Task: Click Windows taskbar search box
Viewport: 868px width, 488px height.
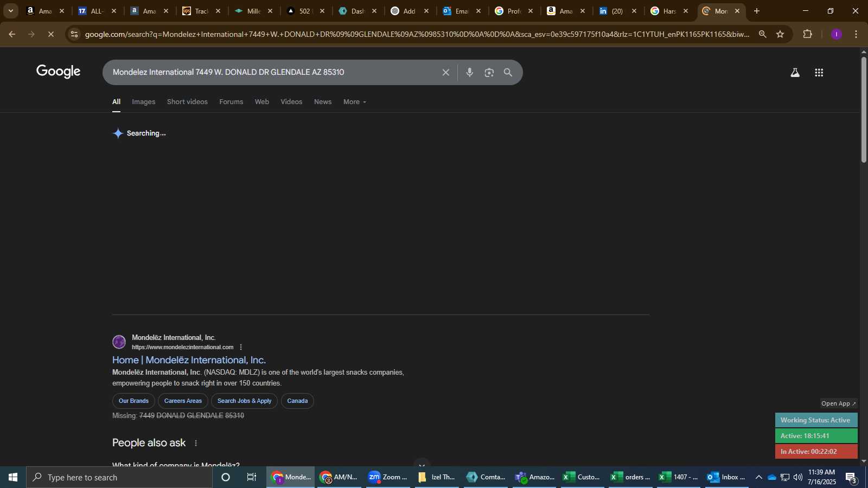Action: (x=119, y=477)
